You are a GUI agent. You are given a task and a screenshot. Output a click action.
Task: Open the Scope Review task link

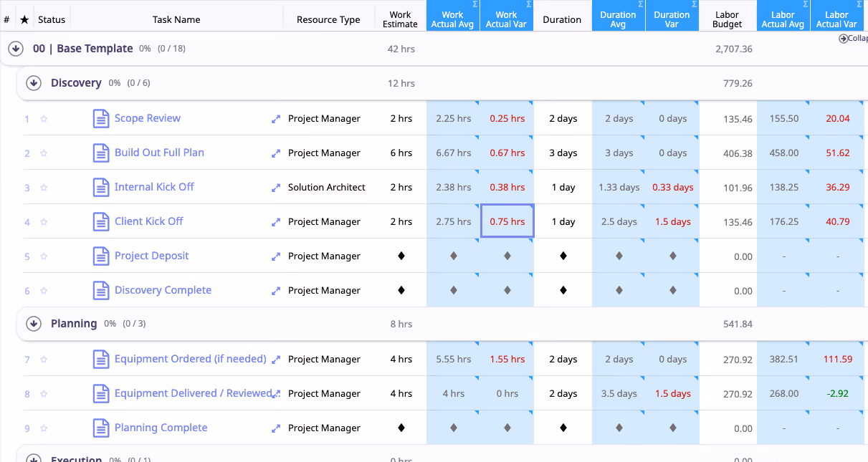pos(148,118)
